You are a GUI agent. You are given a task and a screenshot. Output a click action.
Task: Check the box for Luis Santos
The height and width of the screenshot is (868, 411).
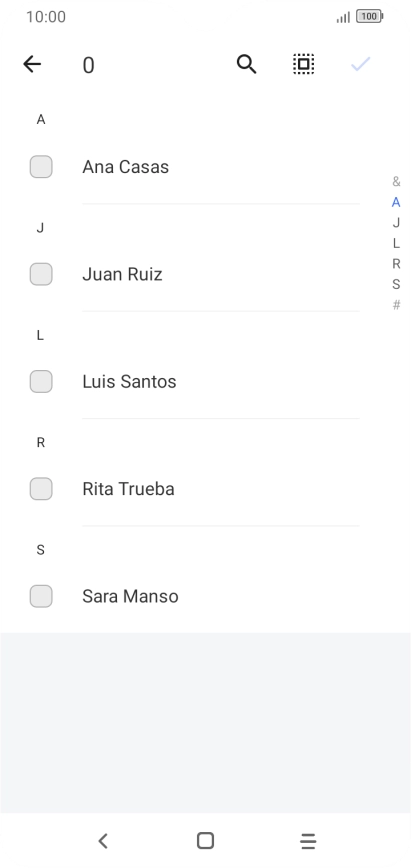(x=41, y=381)
